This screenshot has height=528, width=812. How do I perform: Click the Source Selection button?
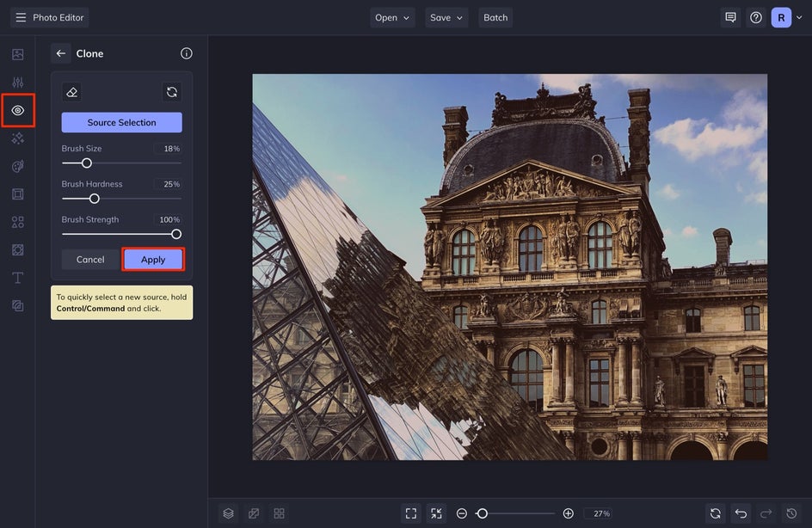click(x=121, y=122)
